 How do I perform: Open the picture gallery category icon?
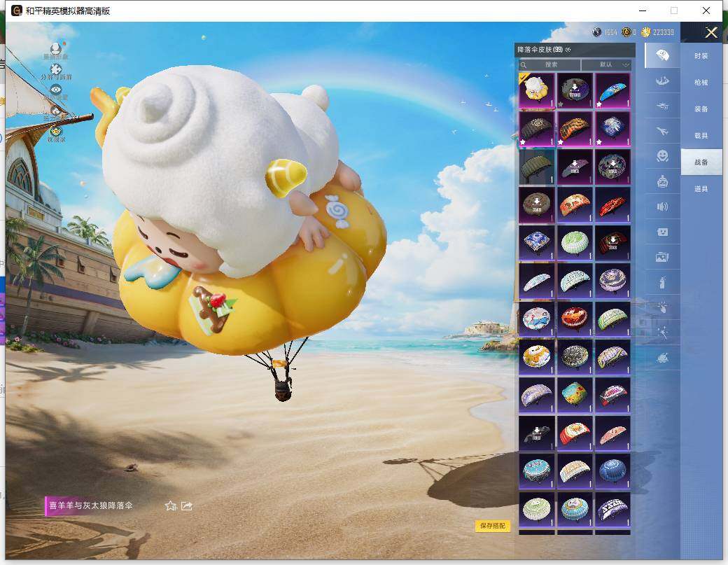pyautogui.click(x=662, y=257)
